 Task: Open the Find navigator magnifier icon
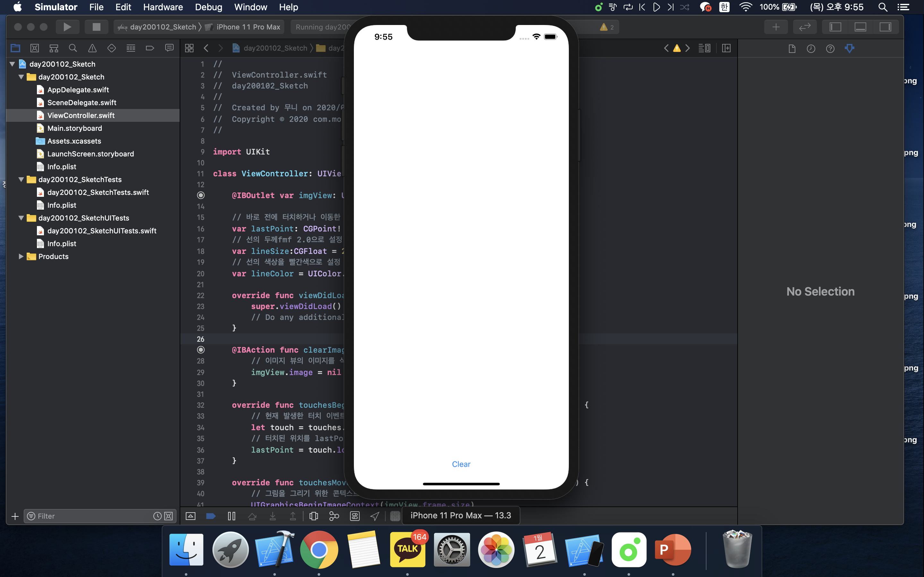point(73,48)
